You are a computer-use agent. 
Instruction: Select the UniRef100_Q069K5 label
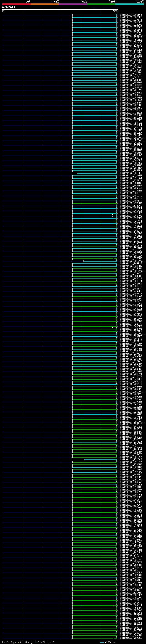tap(131, 50)
